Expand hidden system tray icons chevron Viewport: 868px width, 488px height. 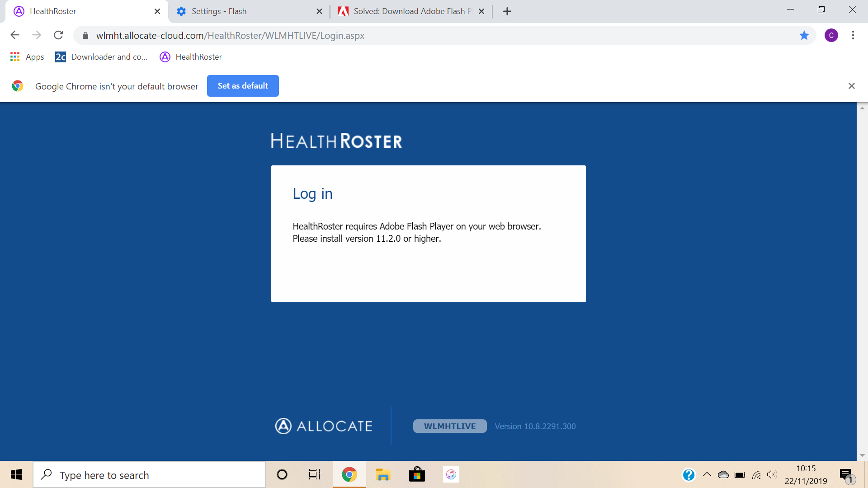click(x=707, y=474)
